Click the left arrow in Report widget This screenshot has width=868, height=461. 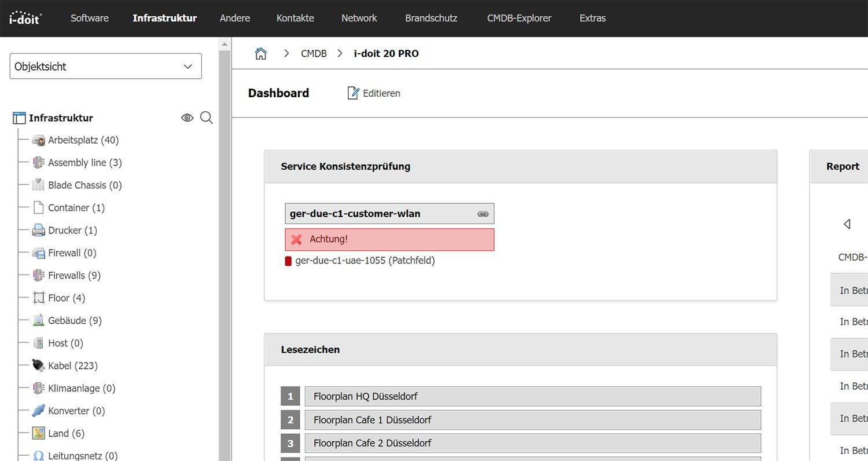click(847, 224)
